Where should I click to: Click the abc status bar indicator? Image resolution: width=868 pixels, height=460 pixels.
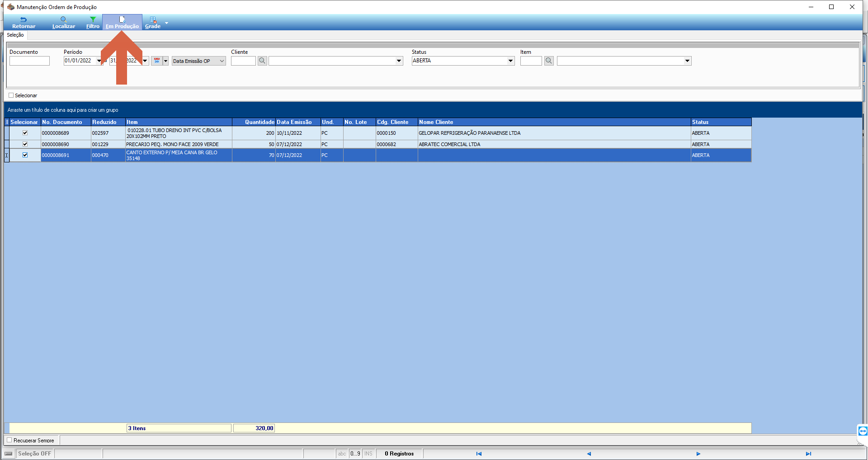[342, 454]
